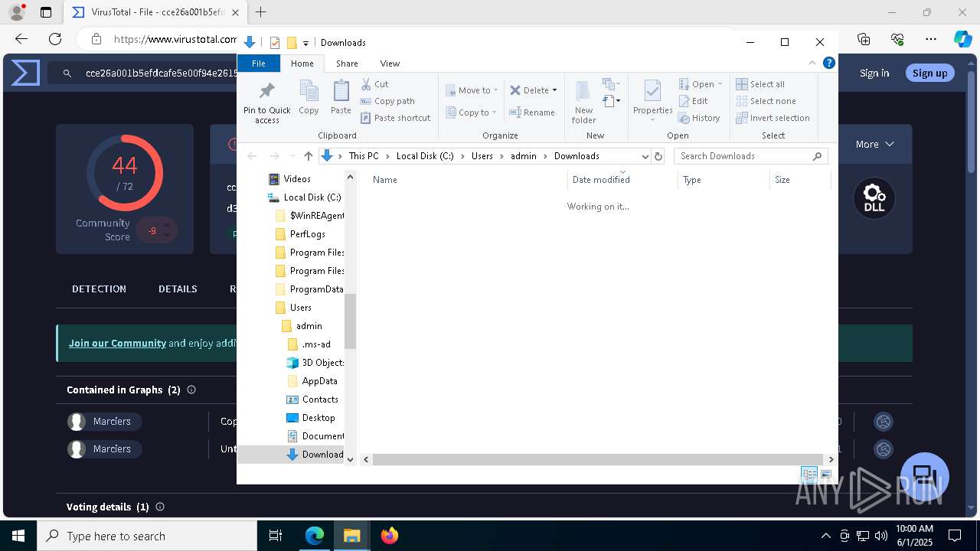
Task: Click Invert selection
Action: click(x=773, y=118)
